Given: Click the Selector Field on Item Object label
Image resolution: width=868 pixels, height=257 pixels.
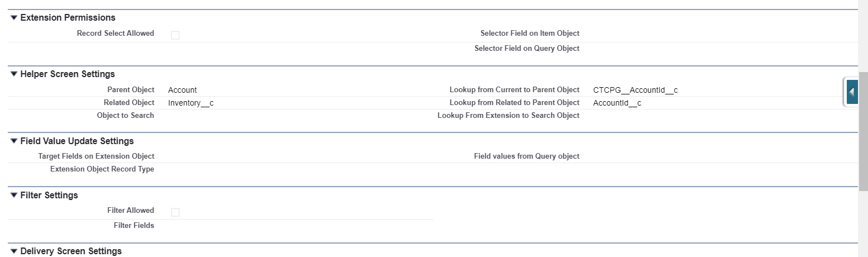Looking at the screenshot, I should 529,34.
